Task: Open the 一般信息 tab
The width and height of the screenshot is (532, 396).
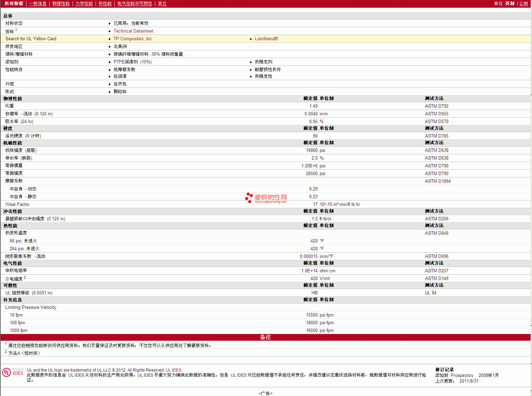Action: (38, 4)
